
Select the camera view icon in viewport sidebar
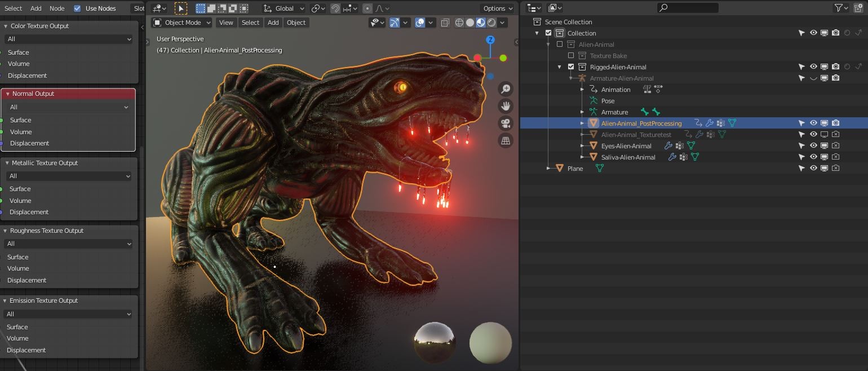(506, 123)
